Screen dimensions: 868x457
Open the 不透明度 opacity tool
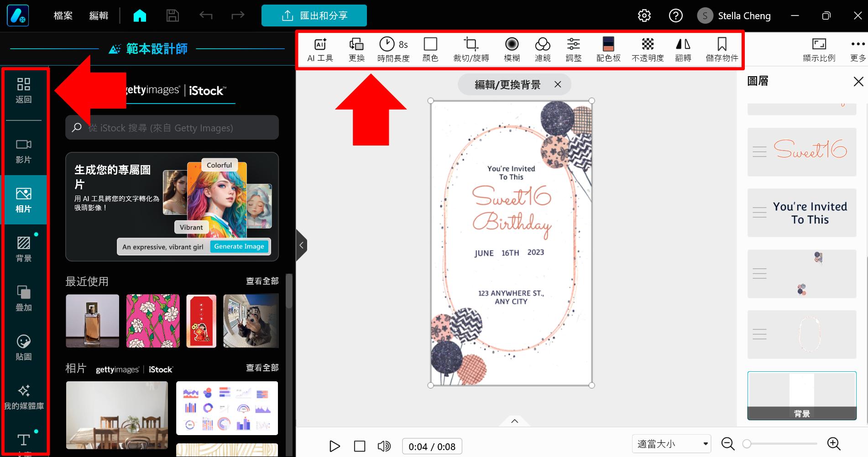[648, 49]
